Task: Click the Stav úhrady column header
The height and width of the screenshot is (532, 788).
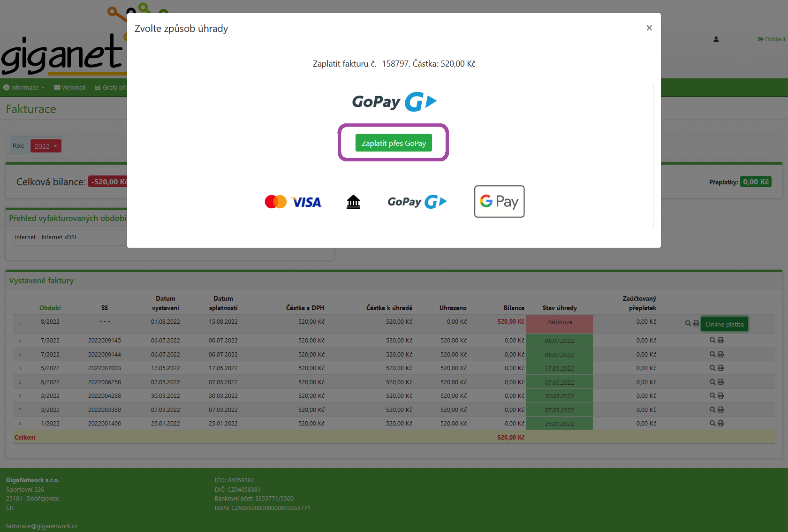Action: [x=560, y=308]
